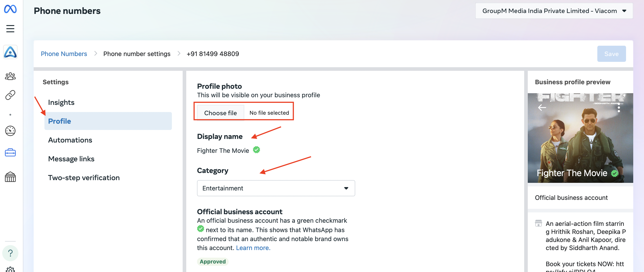Screen dimensions: 644x272
Task: Open the speedometer dashboard icon
Action: (10, 131)
